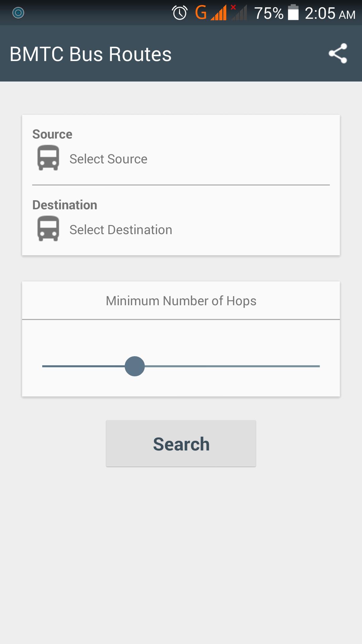Tap the Minimum Number of Hops header
Image resolution: width=362 pixels, height=644 pixels.
coord(181,301)
